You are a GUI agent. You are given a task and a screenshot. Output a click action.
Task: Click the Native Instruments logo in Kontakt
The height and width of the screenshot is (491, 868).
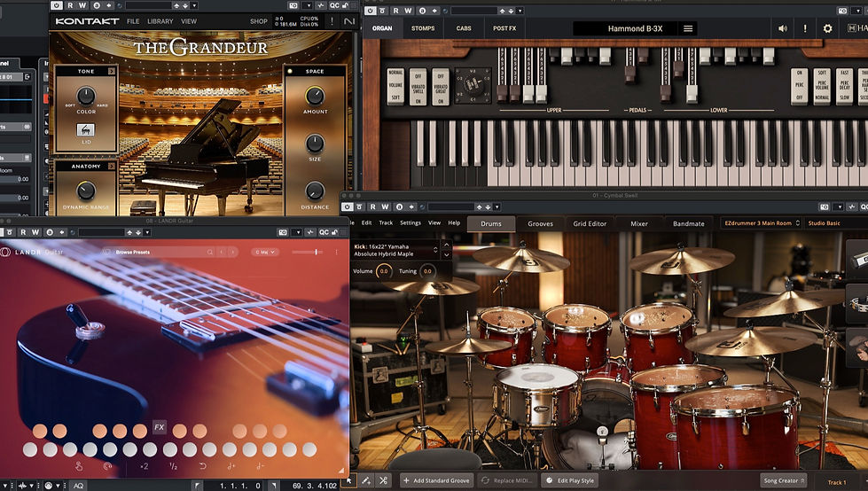click(x=348, y=21)
